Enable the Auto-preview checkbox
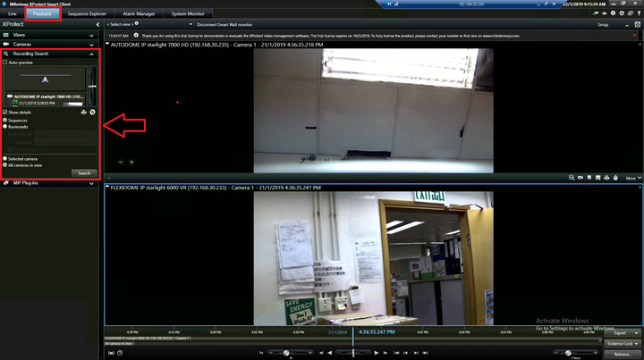 [4, 63]
